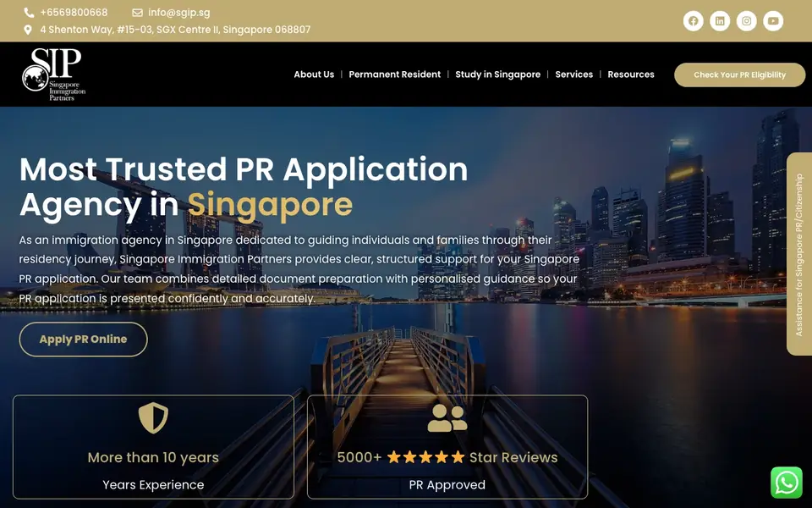Click the envelope icon beside info@sgip.sg

[137, 13]
